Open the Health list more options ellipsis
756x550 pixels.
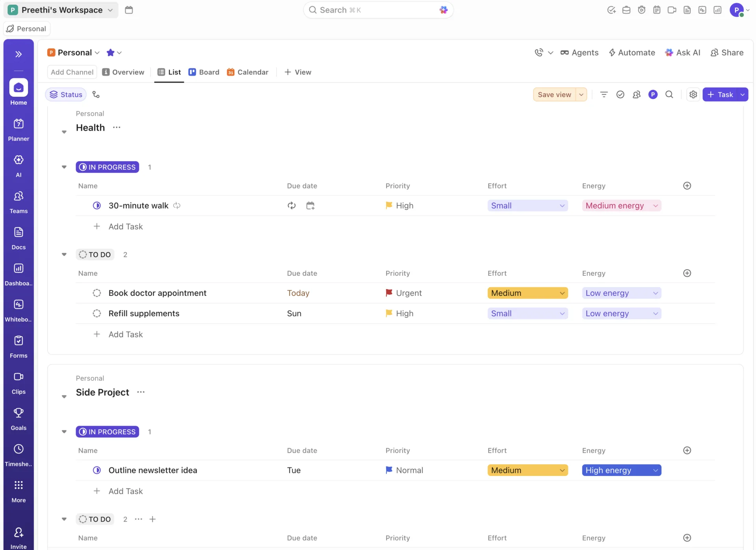(x=117, y=127)
